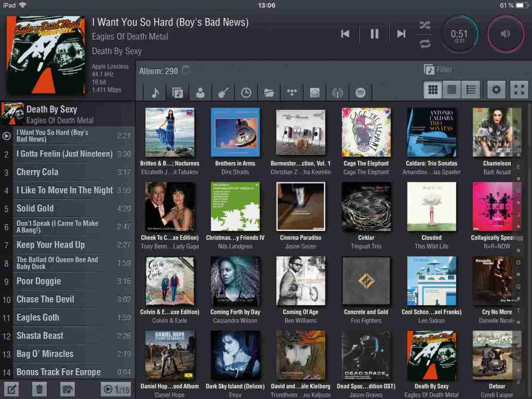Play track Poor Doggie
This screenshot has width=532, height=399.
pyautogui.click(x=67, y=281)
